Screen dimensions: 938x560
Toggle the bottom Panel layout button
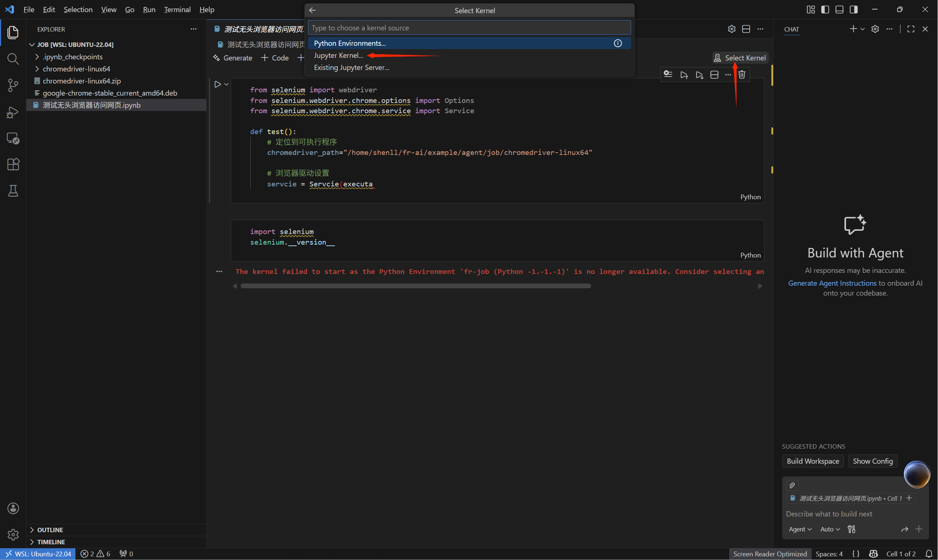pos(839,10)
